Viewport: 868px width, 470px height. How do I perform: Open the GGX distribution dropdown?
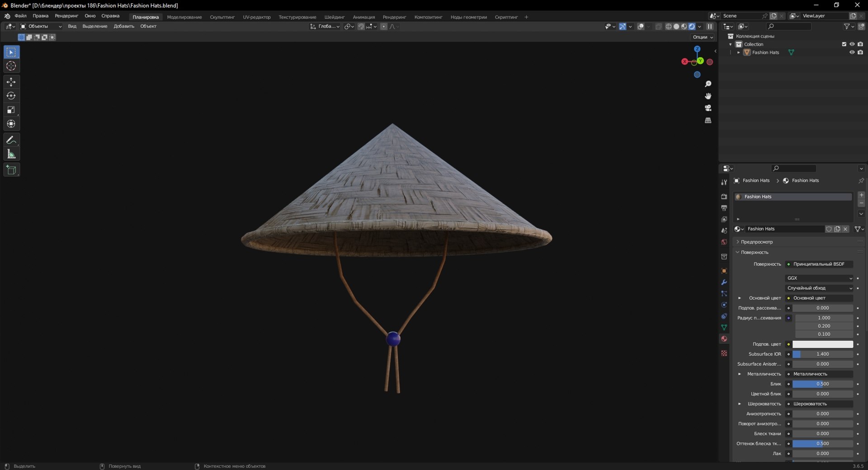pyautogui.click(x=820, y=278)
